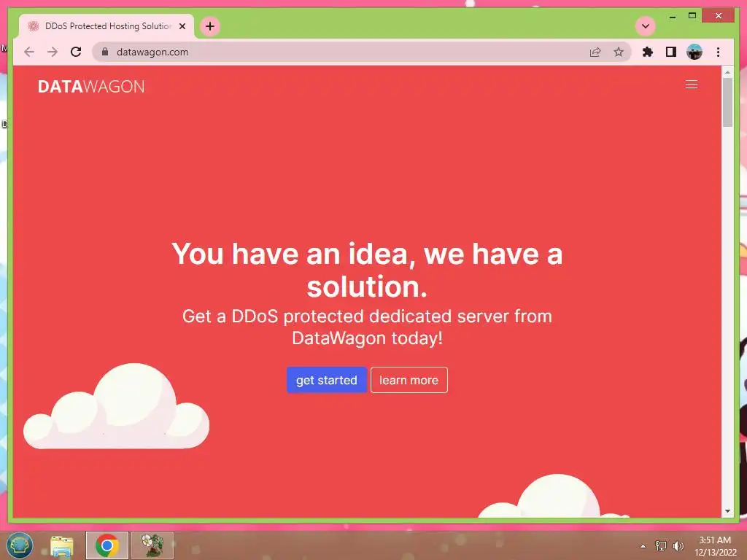The width and height of the screenshot is (747, 560).
Task: Open the hamburger navigation menu on DataWagon
Action: (x=692, y=85)
